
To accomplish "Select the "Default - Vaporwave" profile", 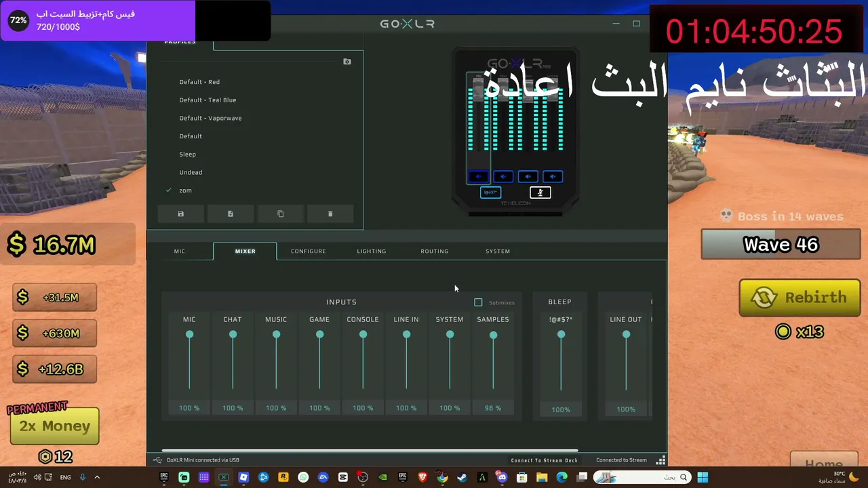I will click(210, 118).
